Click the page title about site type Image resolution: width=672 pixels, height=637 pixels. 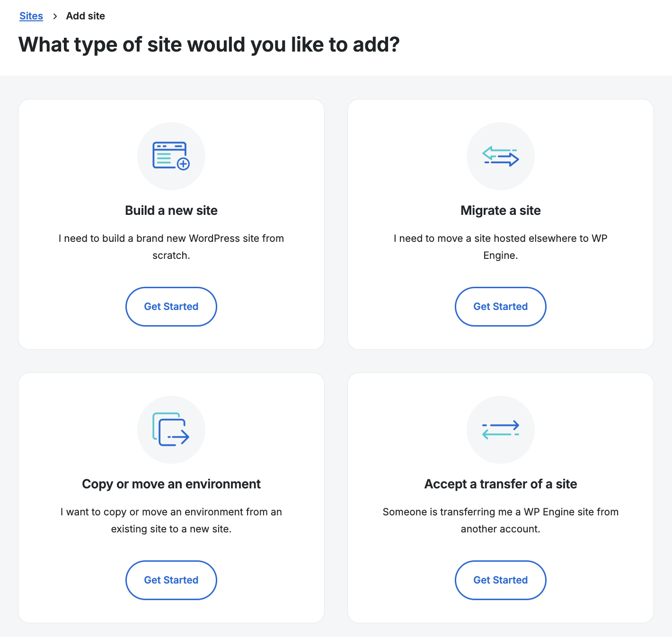click(209, 45)
